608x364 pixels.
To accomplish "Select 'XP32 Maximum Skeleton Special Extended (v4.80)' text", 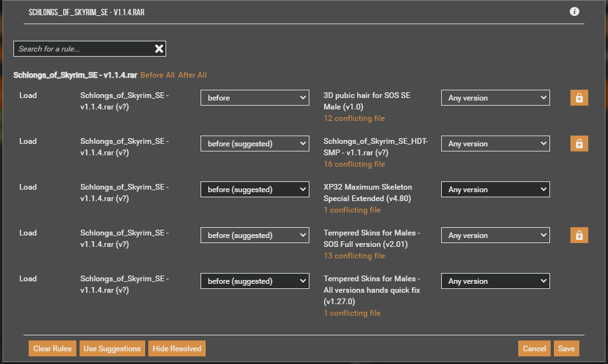I will point(367,193).
